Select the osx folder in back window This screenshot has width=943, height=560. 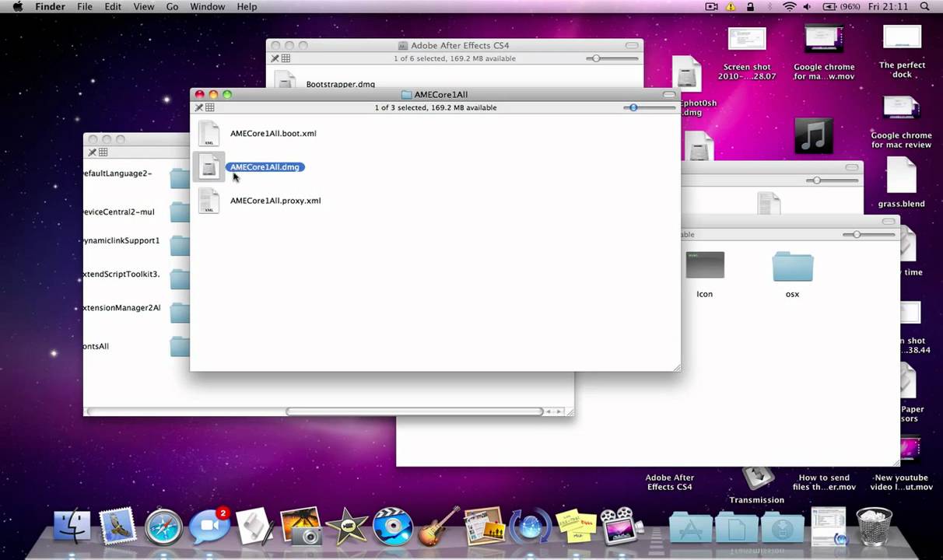pos(792,267)
